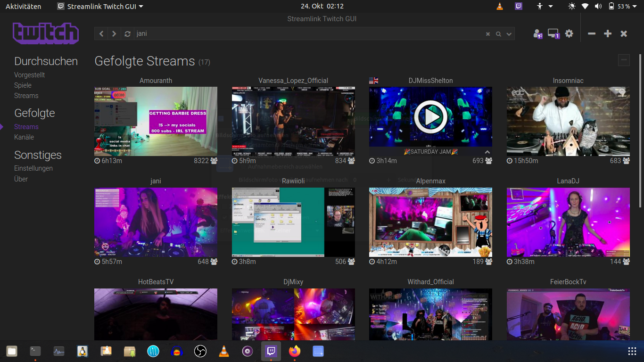
Task: Open active streams monitor icon with badge
Action: [x=553, y=33]
